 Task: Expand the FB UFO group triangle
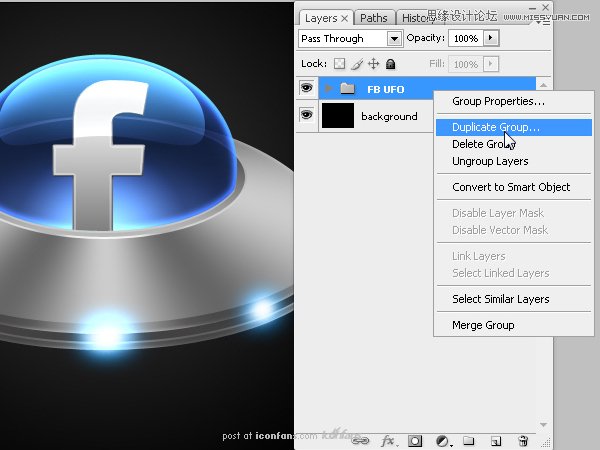coord(327,89)
